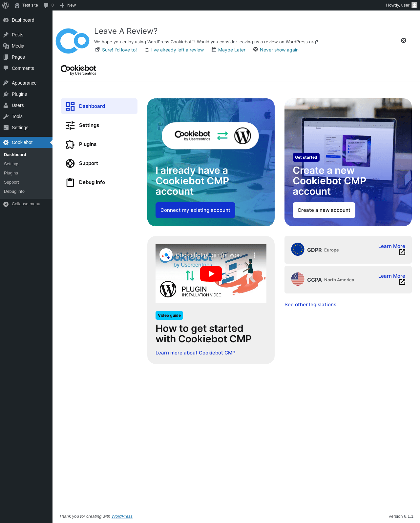Open the comments bubble in admin bar
The width and height of the screenshot is (420, 523).
(49, 5)
